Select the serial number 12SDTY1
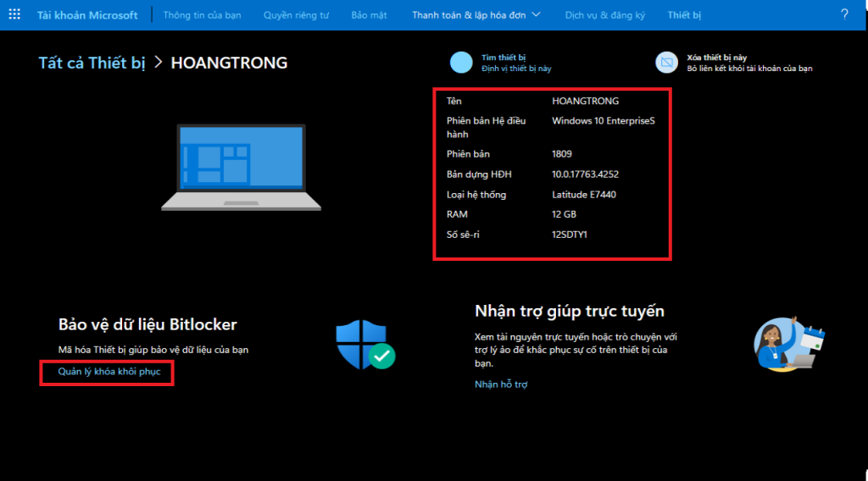Image resolution: width=868 pixels, height=481 pixels. pyautogui.click(x=570, y=235)
